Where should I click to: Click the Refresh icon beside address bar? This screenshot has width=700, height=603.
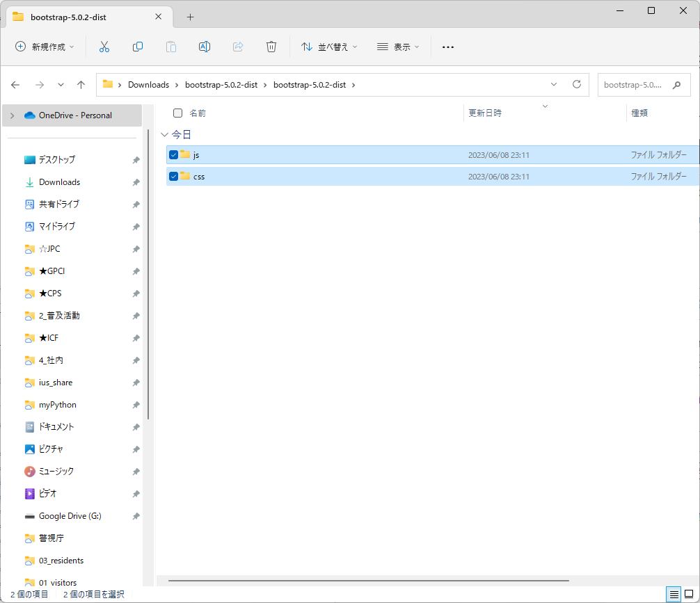coord(576,84)
